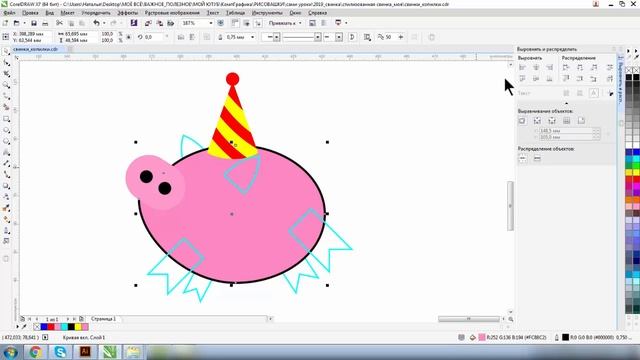Click the Add page button beside the page tabs

pos(81,319)
